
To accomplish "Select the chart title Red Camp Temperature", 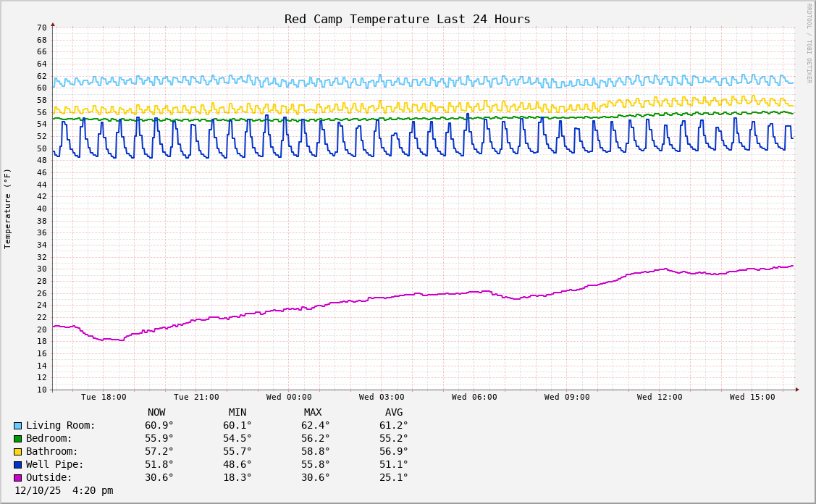I will pos(407,19).
